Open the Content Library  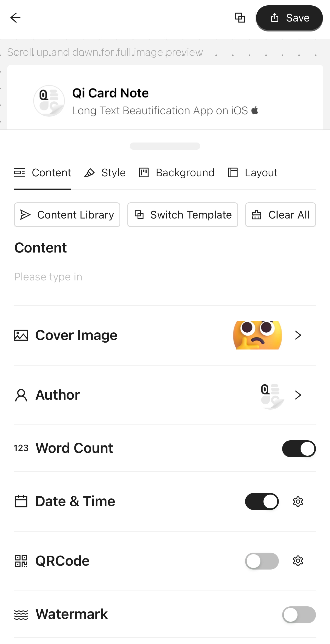click(x=67, y=215)
